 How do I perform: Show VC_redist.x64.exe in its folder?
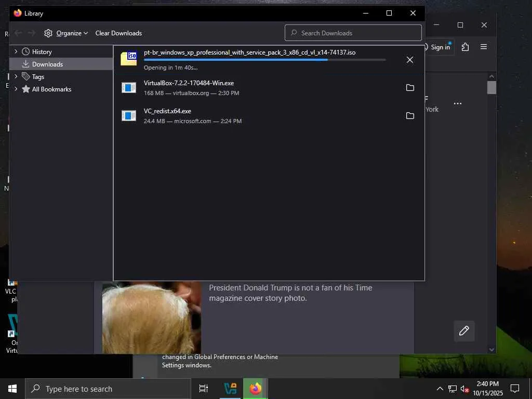410,116
